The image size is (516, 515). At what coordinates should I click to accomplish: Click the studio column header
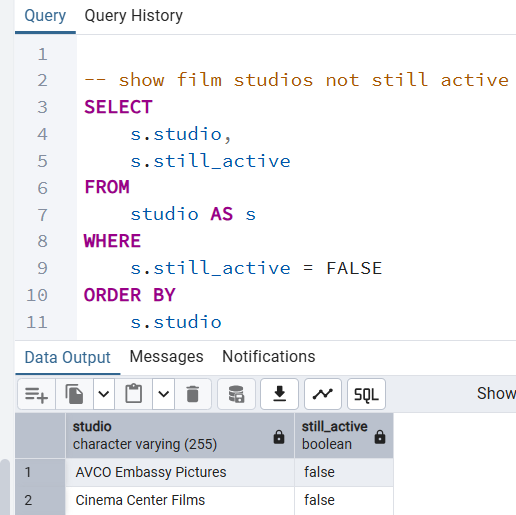point(180,435)
